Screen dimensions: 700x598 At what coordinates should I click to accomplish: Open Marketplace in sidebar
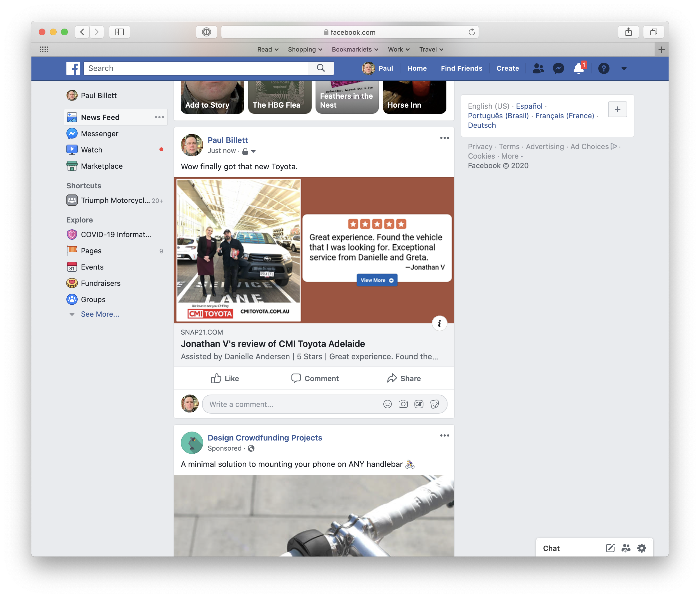tap(102, 166)
